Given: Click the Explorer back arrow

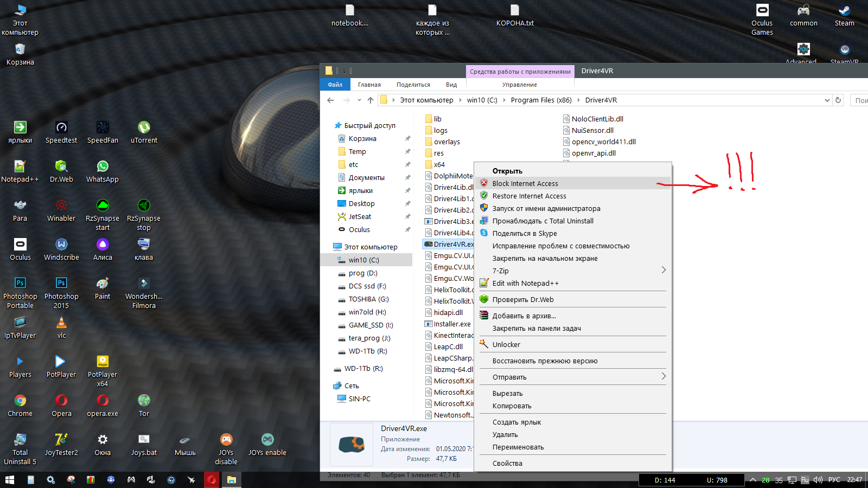Looking at the screenshot, I should click(330, 100).
